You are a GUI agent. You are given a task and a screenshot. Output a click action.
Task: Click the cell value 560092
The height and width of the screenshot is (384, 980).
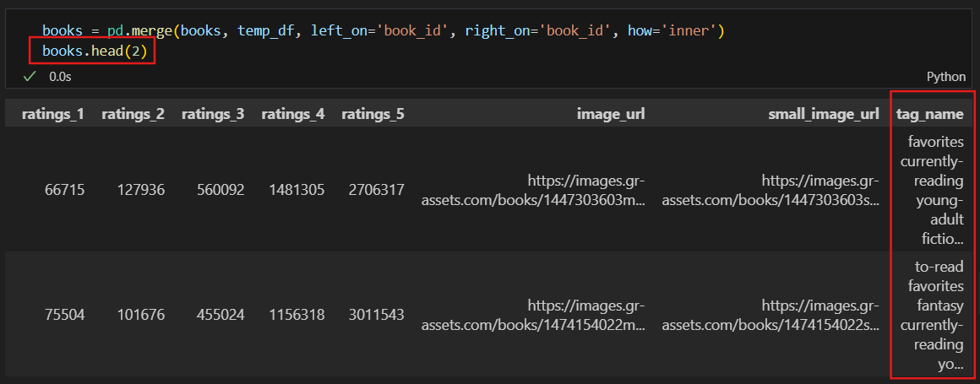click(x=220, y=189)
